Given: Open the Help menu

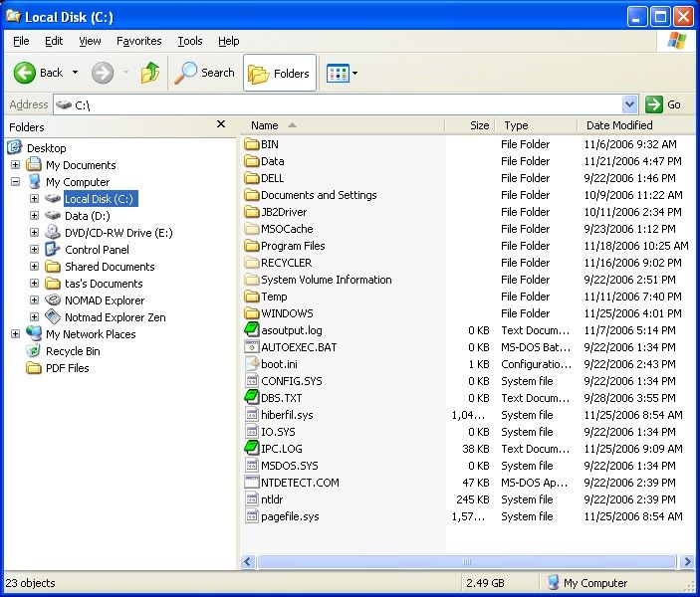Looking at the screenshot, I should pos(229,41).
